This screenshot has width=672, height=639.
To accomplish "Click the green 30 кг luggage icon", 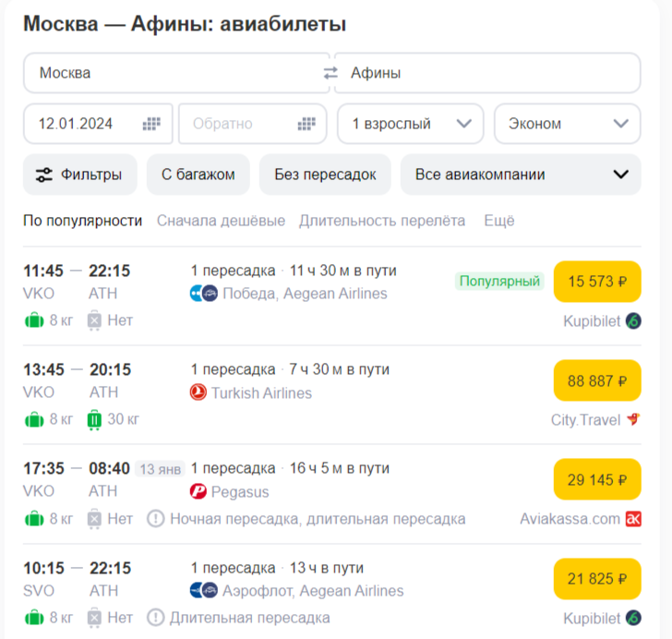I will (x=94, y=420).
